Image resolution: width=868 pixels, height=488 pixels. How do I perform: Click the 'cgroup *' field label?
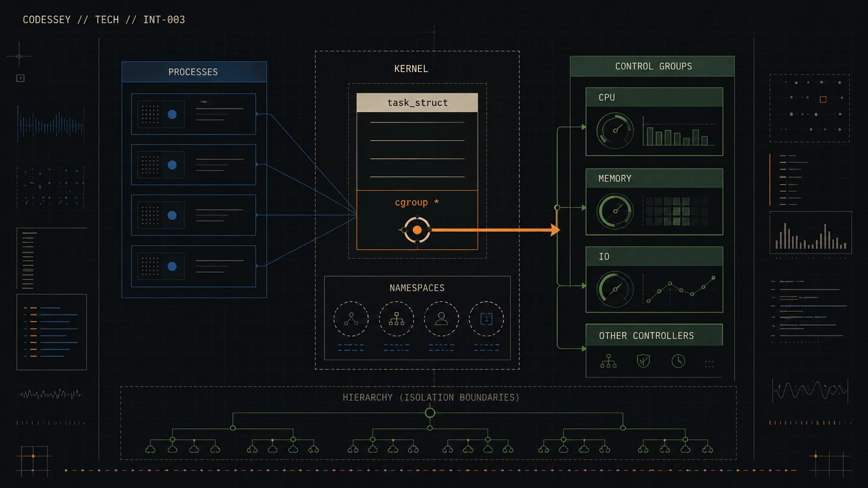pos(417,202)
